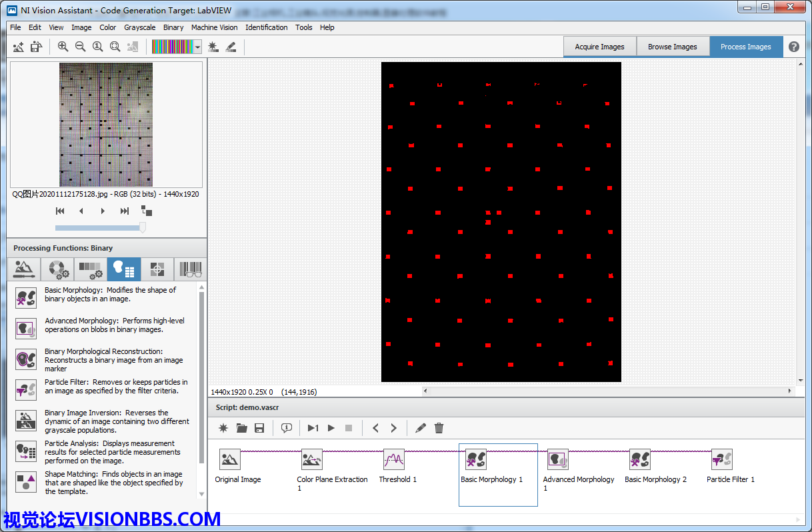Open the Machine Vision menu
The image size is (812, 532).
214,27
